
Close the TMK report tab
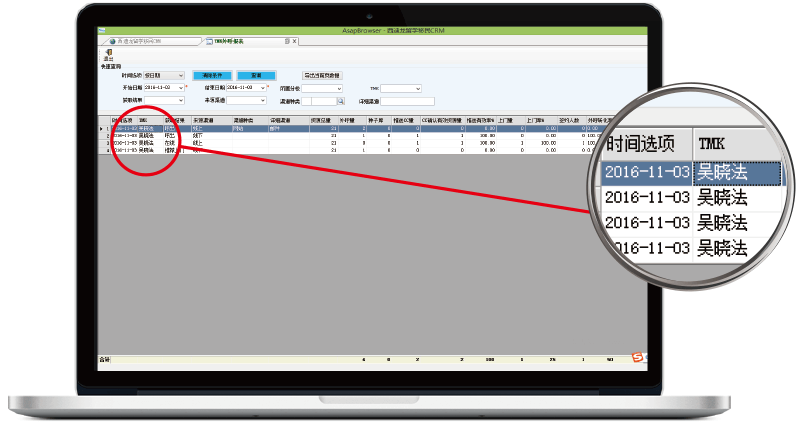pyautogui.click(x=294, y=41)
